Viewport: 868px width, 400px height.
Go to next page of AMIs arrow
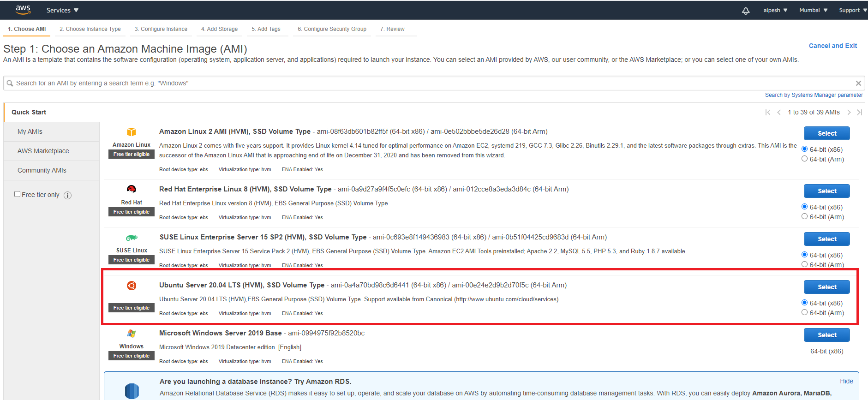click(849, 112)
